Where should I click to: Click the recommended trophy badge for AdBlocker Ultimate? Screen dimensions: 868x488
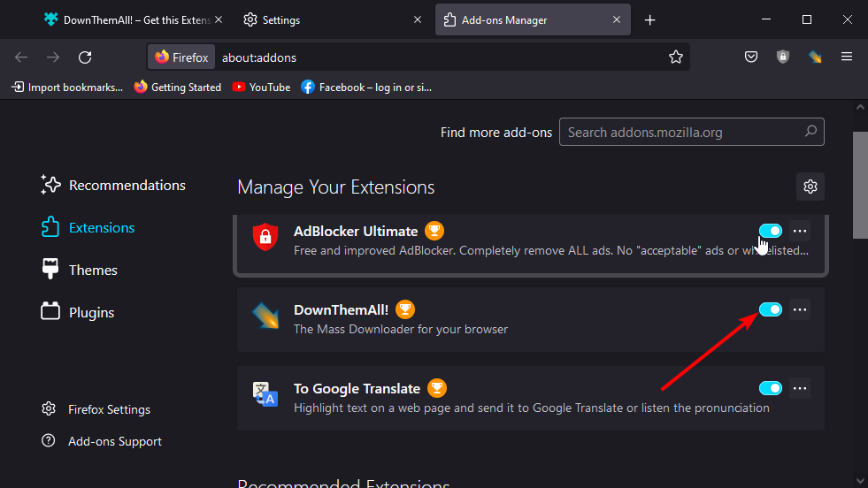coord(434,231)
